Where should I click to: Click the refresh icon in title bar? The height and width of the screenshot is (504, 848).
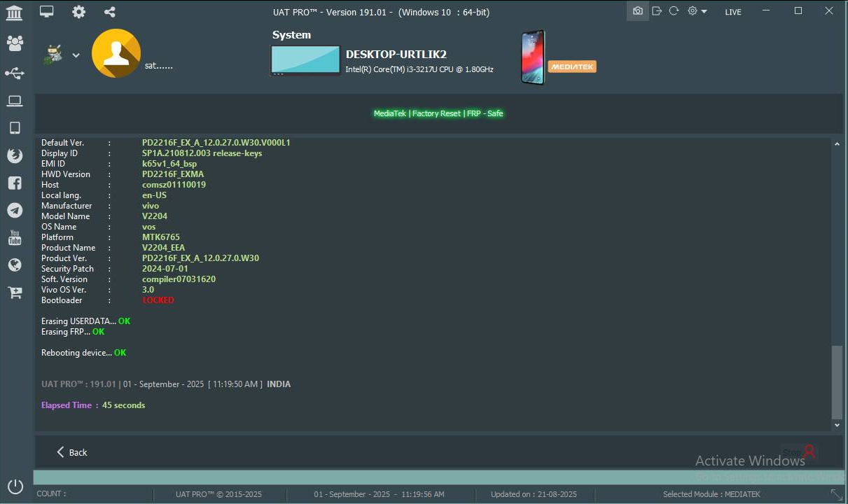point(674,11)
